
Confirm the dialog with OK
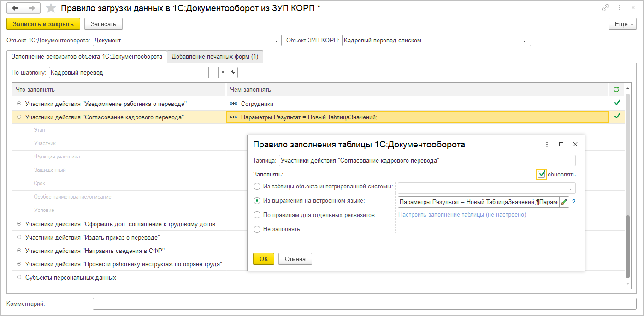point(263,259)
